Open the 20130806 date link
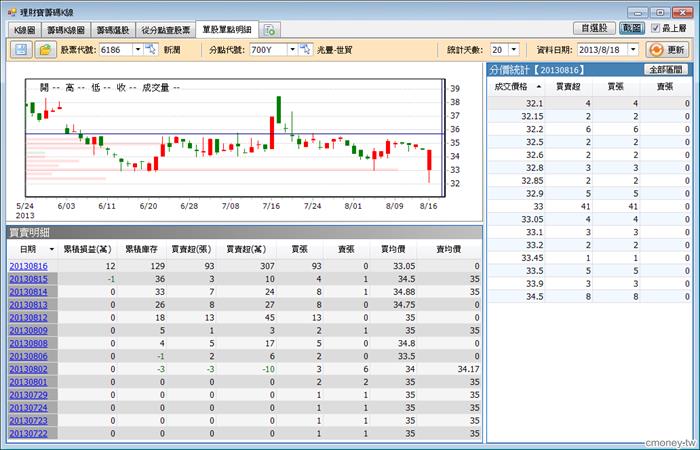Image resolution: width=700 pixels, height=450 pixels. point(29,356)
